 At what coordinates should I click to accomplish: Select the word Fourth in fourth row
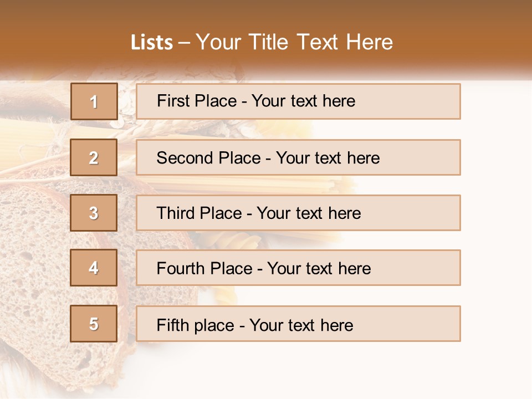point(181,268)
